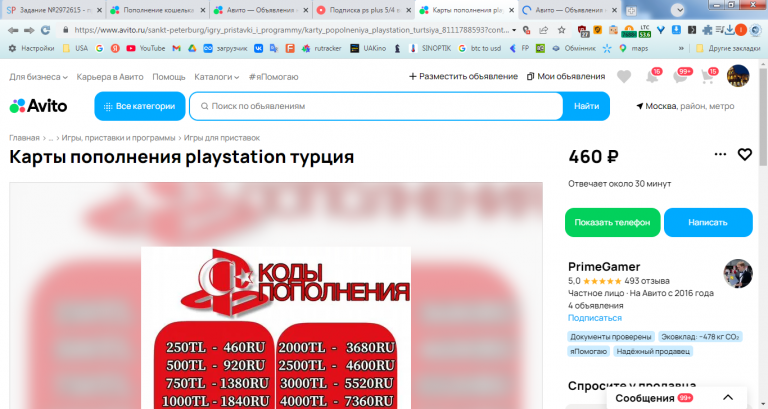
Task: Open the Extensions puzzle piece icon
Action: click(707, 30)
